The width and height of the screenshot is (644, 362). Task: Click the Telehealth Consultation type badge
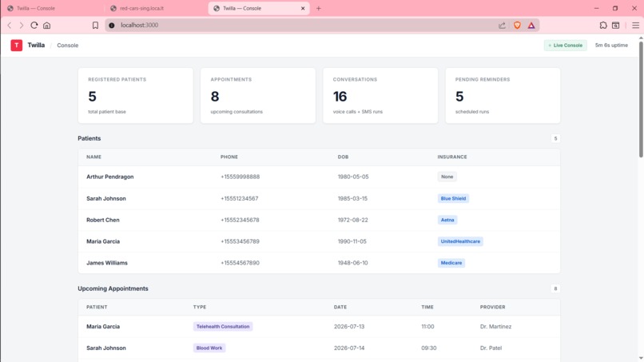[x=223, y=326]
